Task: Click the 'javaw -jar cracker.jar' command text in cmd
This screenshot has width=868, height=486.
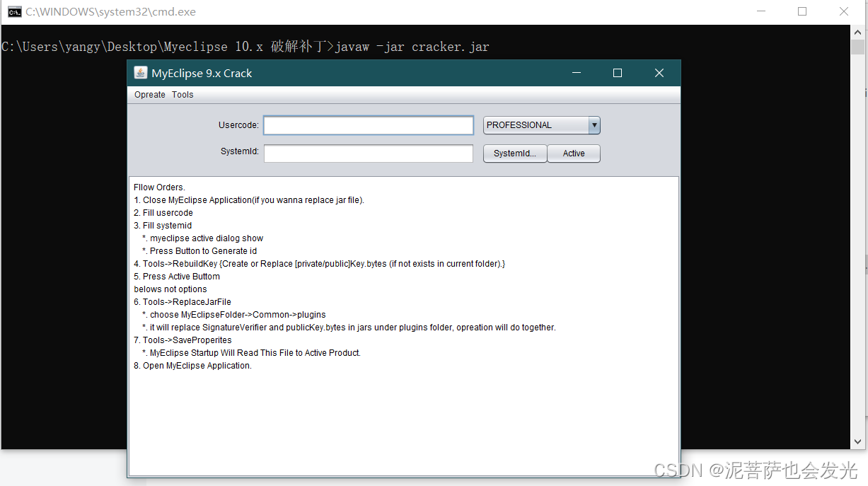Action: (x=412, y=47)
